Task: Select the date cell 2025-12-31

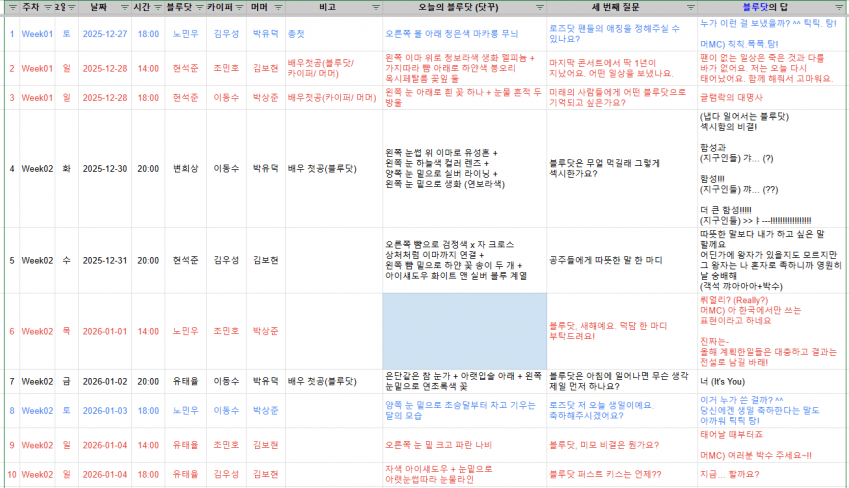Action: (105, 261)
